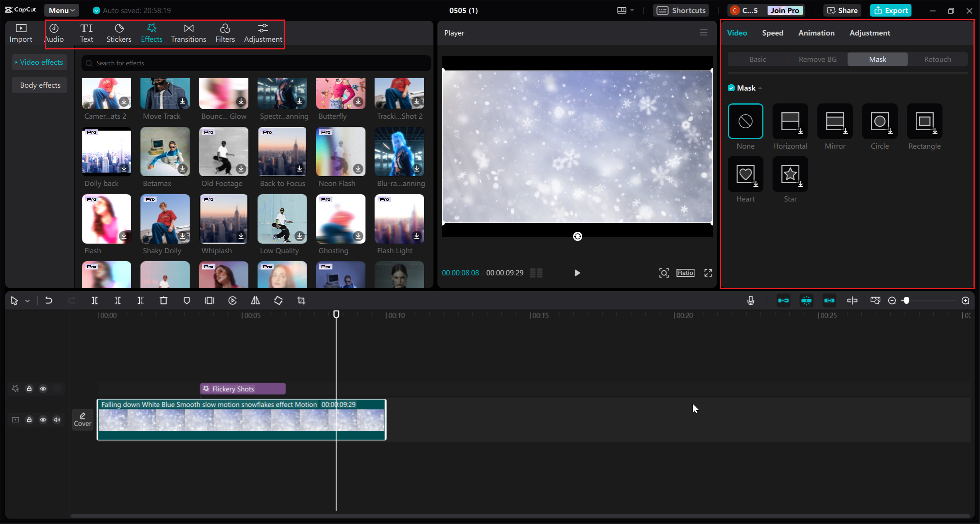Collapse the Mask section in the Video panel

[760, 88]
